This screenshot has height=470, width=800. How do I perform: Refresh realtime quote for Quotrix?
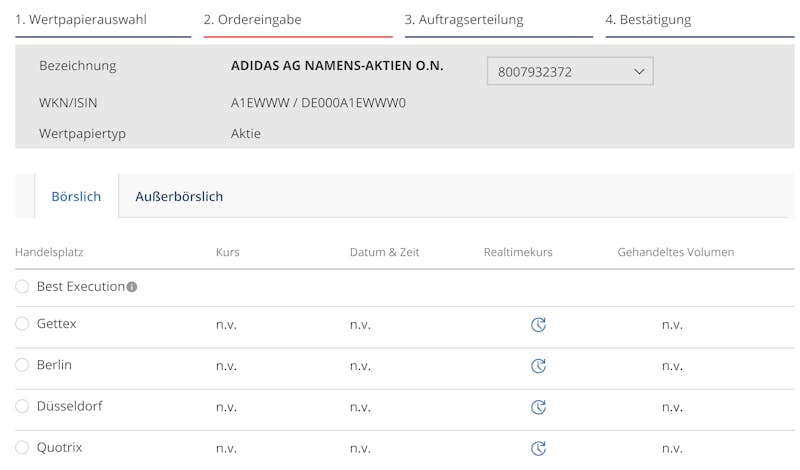click(538, 449)
